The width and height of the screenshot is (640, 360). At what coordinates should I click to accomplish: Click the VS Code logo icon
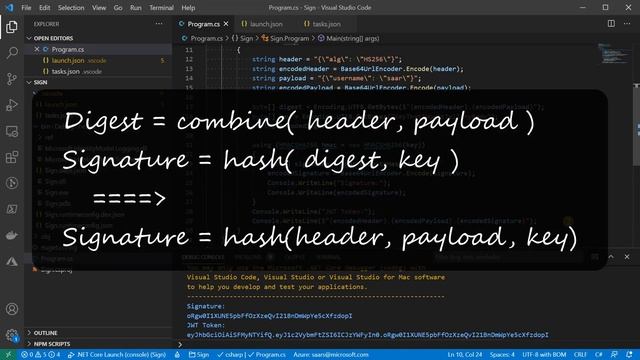click(9, 7)
